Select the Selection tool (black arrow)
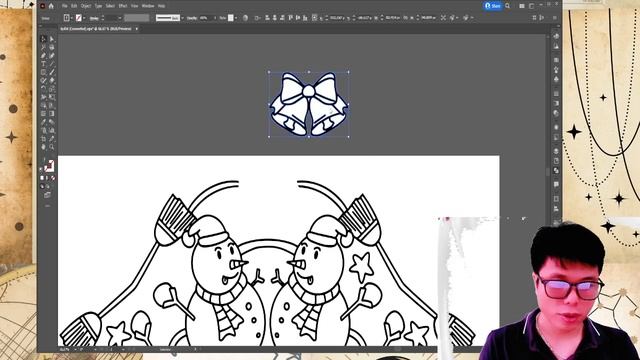 point(44,39)
